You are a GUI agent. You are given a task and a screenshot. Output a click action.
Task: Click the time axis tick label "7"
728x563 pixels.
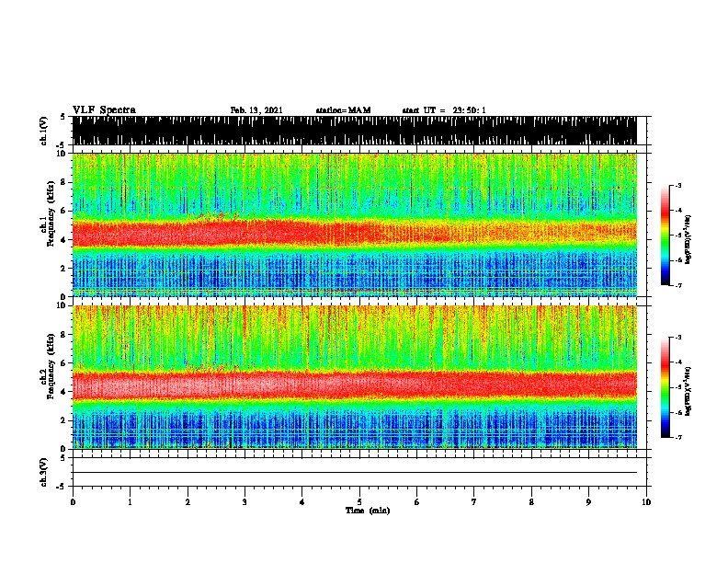(474, 501)
